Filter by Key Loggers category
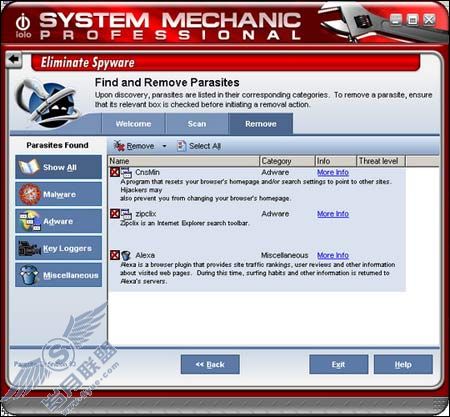 [x=58, y=248]
